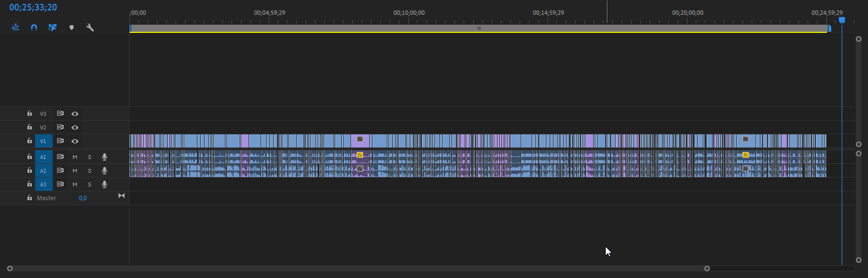Mute audio track A2
868x278 pixels.
click(x=75, y=171)
